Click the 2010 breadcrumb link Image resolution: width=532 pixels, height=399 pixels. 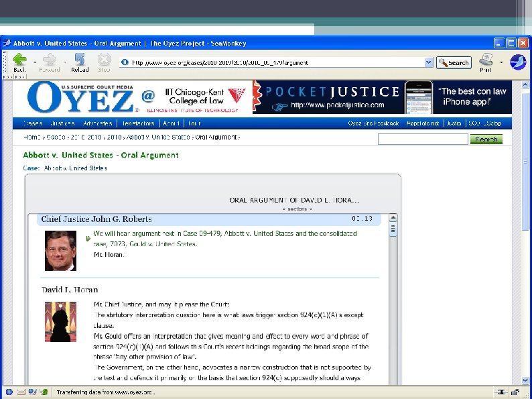(x=115, y=137)
